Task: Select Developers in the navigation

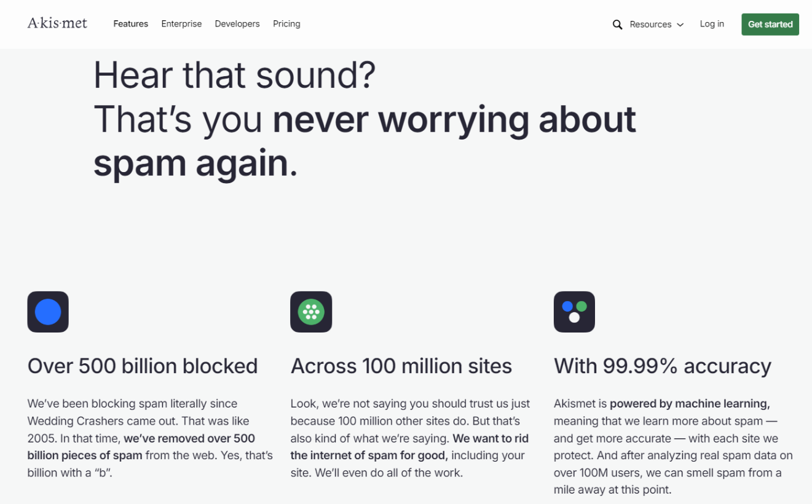Action: coord(237,24)
